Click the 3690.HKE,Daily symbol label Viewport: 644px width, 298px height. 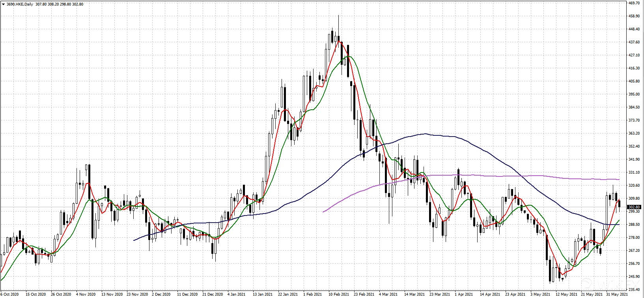coord(20,4)
